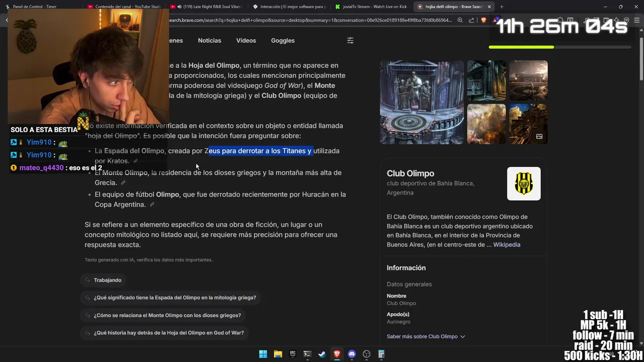Open a new browser tab

pyautogui.click(x=502, y=7)
